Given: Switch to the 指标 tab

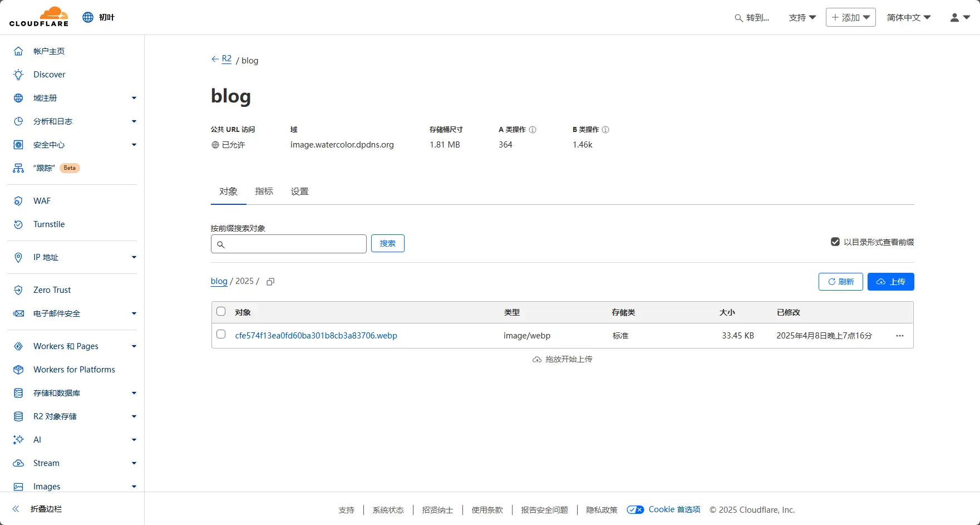Looking at the screenshot, I should coord(264,191).
